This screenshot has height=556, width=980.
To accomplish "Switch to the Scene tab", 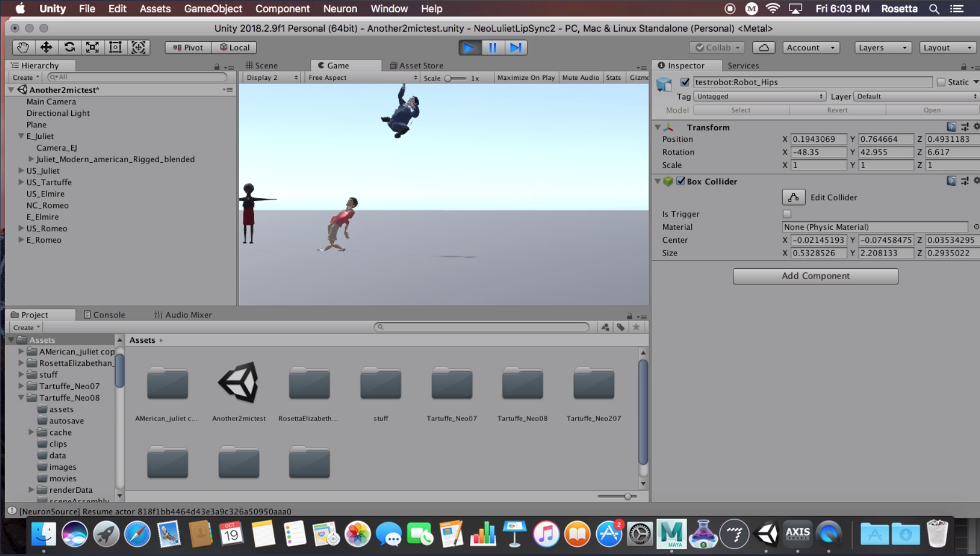I will (x=261, y=65).
